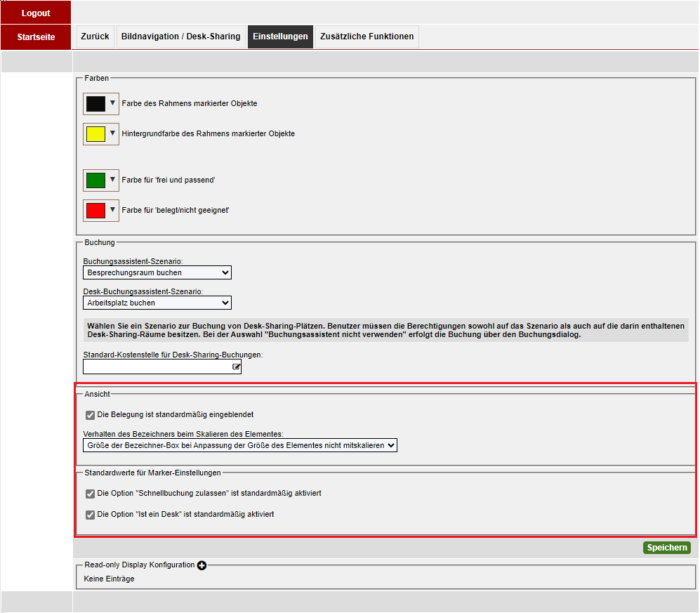This screenshot has width=700, height=613.
Task: Click 'Buchungsassistent-Szenario:' label
Action: [x=133, y=261]
